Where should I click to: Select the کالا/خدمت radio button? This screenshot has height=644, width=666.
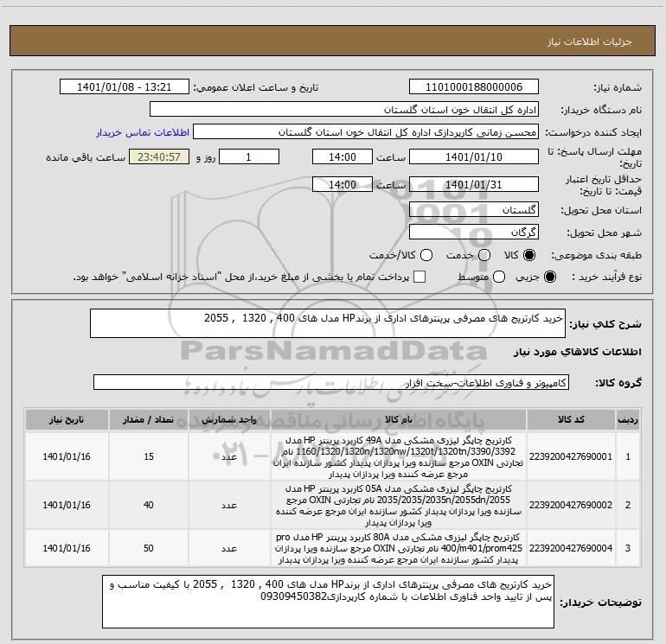pos(426,255)
